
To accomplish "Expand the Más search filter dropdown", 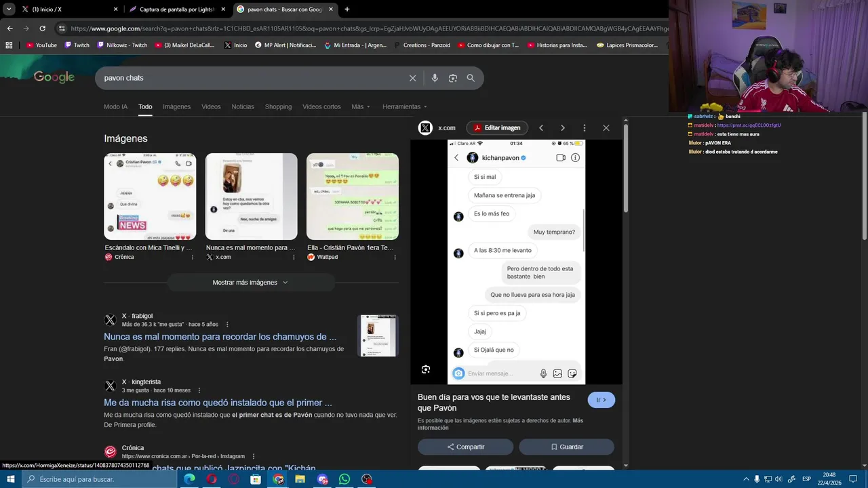I will (361, 106).
